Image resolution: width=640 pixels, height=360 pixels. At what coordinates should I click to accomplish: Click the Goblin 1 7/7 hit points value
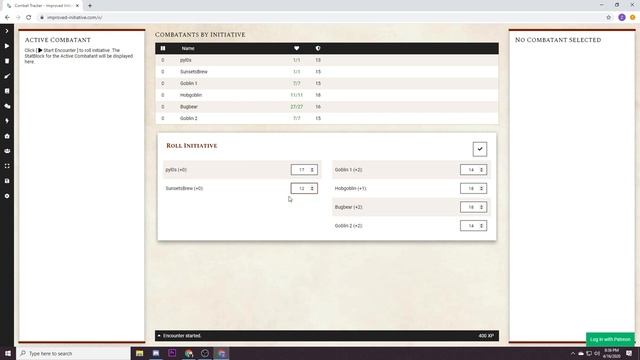click(297, 83)
